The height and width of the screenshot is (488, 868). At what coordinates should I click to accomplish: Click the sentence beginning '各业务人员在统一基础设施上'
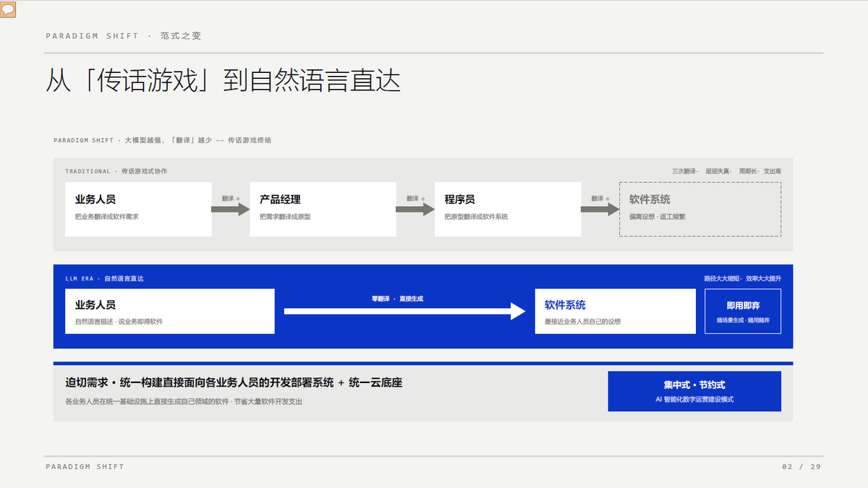pyautogui.click(x=184, y=401)
